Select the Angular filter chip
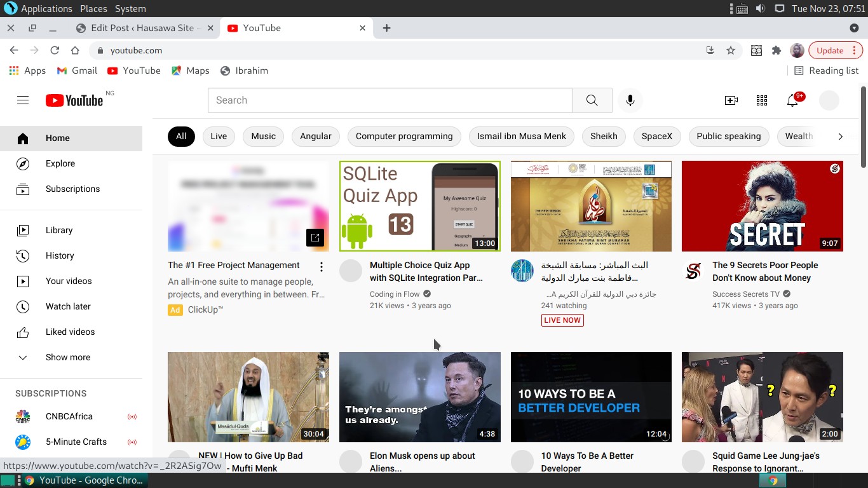This screenshot has width=868, height=488. point(316,136)
